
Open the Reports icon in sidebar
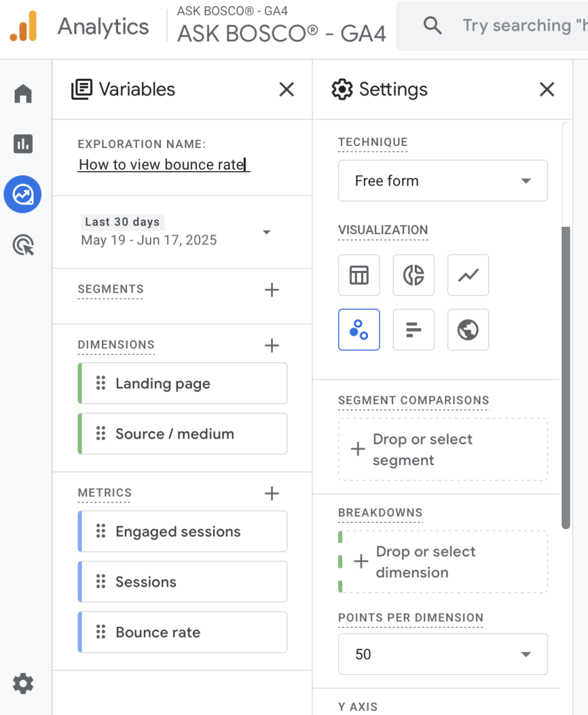click(x=23, y=144)
